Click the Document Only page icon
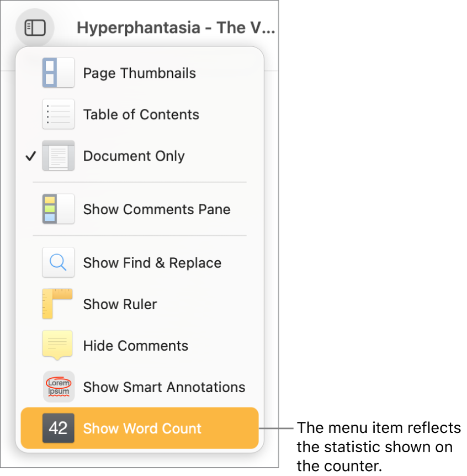 point(58,156)
